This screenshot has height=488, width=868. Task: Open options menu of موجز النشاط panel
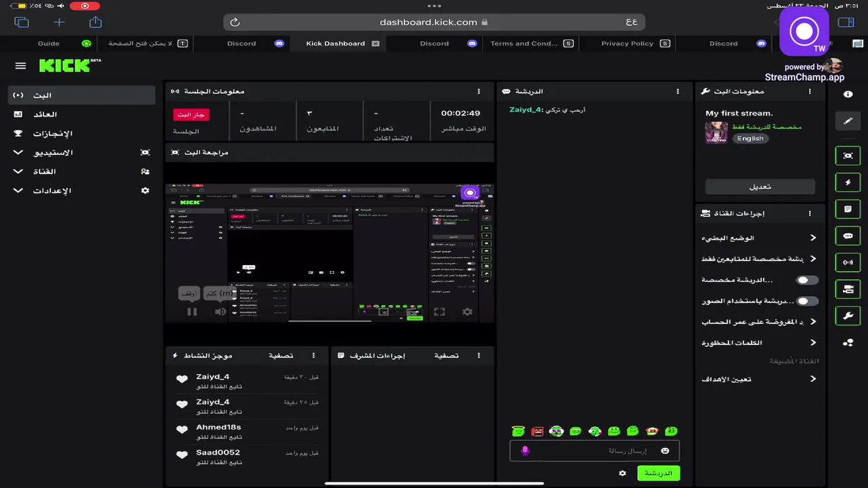313,356
